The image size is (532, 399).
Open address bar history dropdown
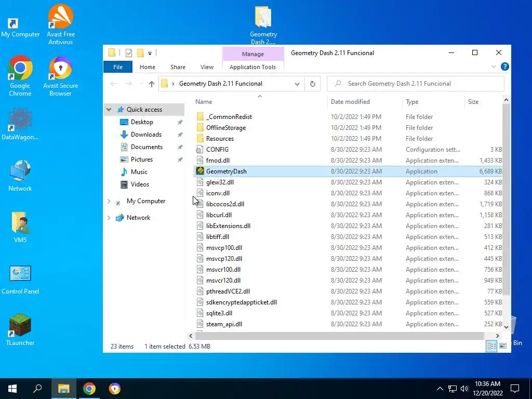tap(297, 84)
